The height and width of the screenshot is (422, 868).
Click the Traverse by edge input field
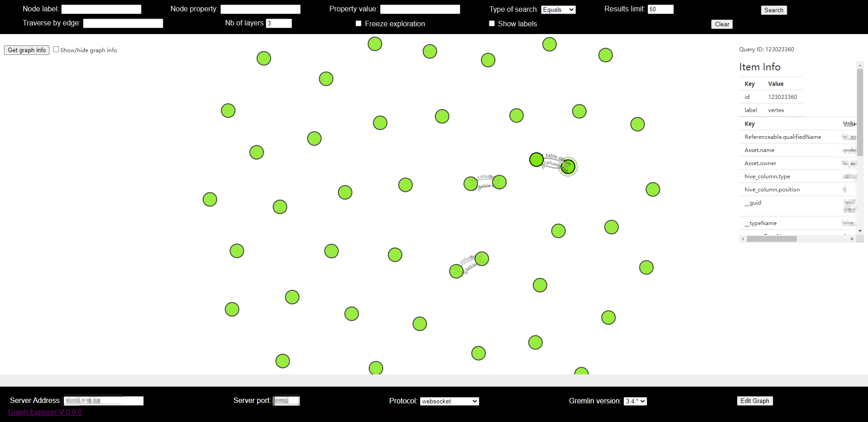point(123,23)
